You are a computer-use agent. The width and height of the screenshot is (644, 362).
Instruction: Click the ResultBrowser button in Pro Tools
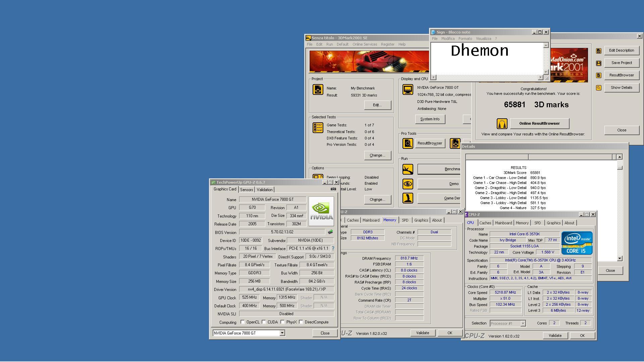pyautogui.click(x=430, y=143)
